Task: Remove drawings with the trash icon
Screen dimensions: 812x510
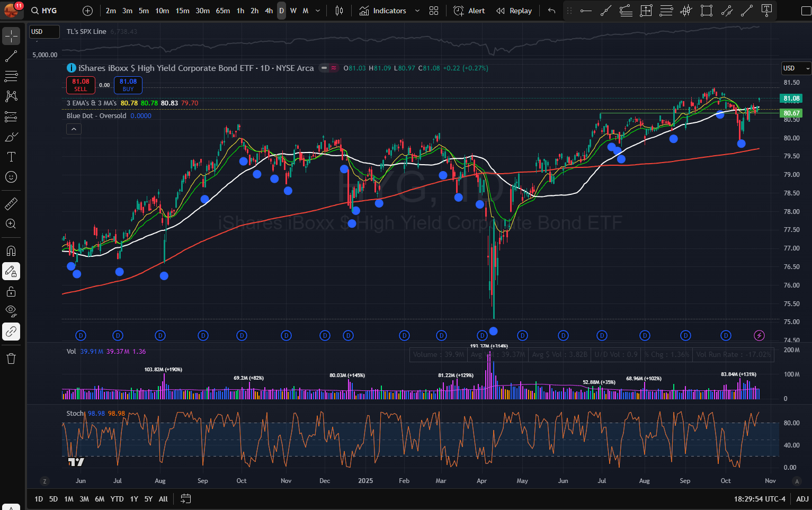Action: pos(11,359)
